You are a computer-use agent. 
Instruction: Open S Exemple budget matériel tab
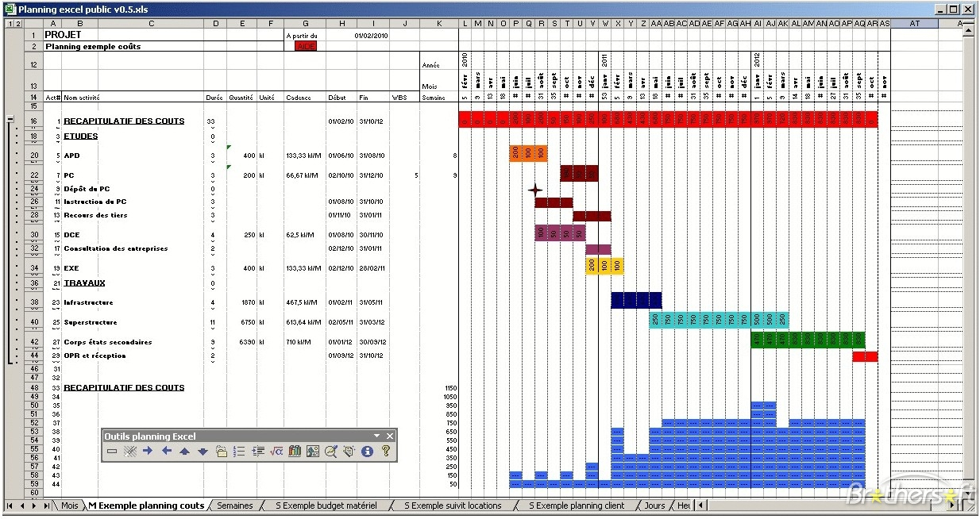click(x=326, y=506)
